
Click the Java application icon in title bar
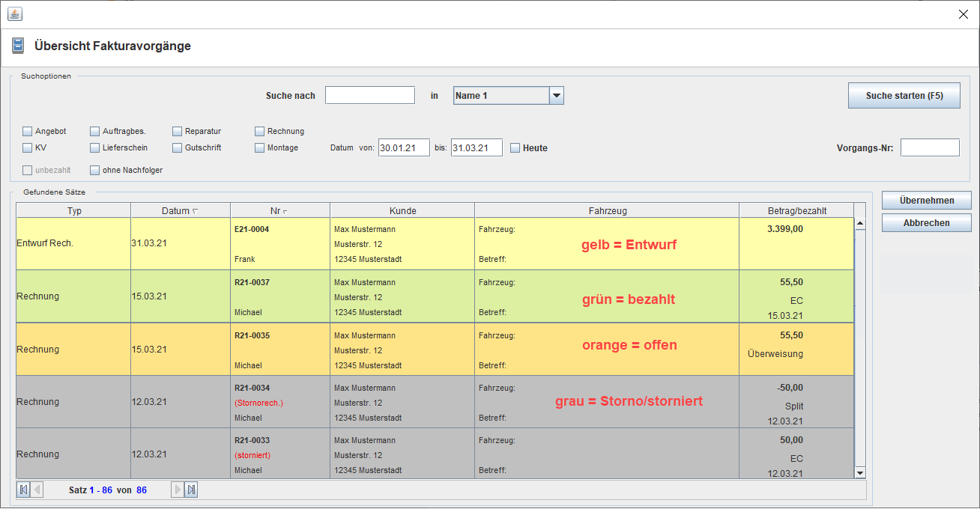click(x=15, y=14)
